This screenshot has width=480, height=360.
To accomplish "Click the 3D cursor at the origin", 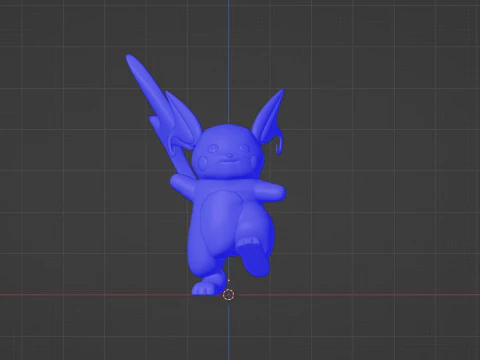I will tap(228, 295).
